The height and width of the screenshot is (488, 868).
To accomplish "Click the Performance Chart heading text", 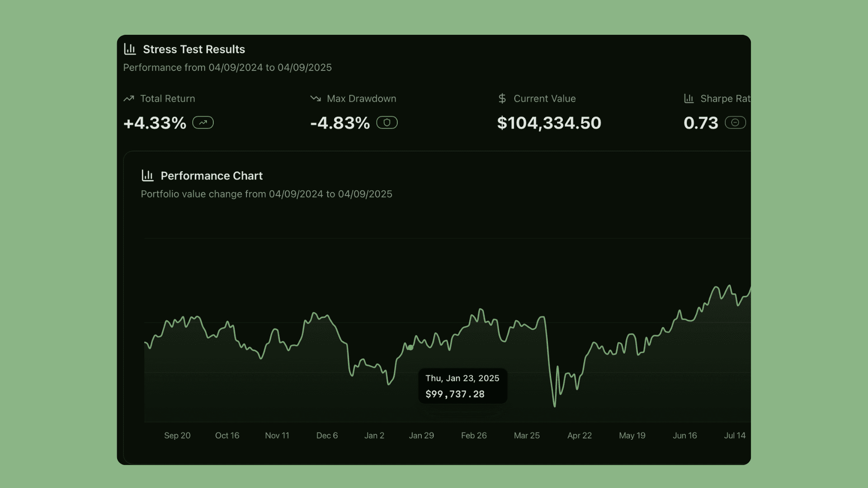I will pyautogui.click(x=212, y=176).
